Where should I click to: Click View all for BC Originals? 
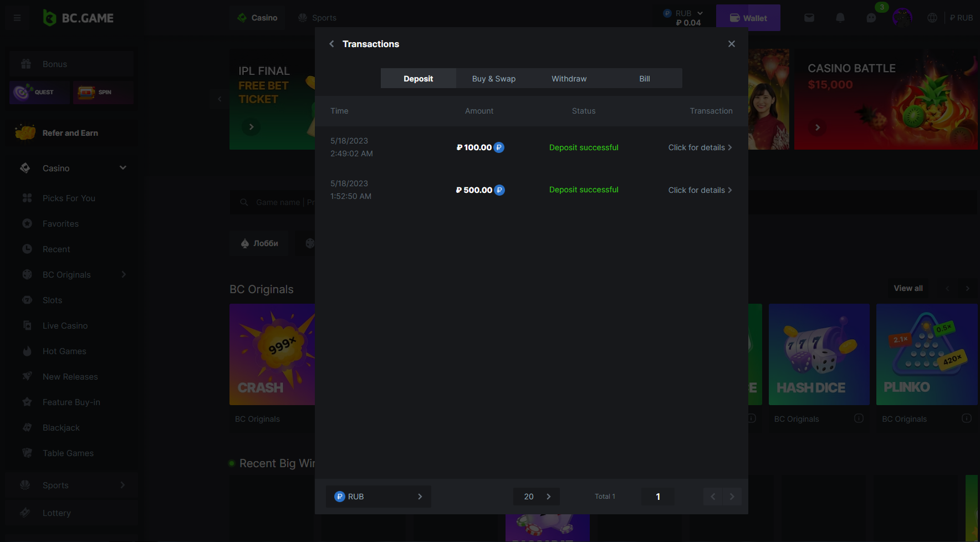(x=908, y=288)
